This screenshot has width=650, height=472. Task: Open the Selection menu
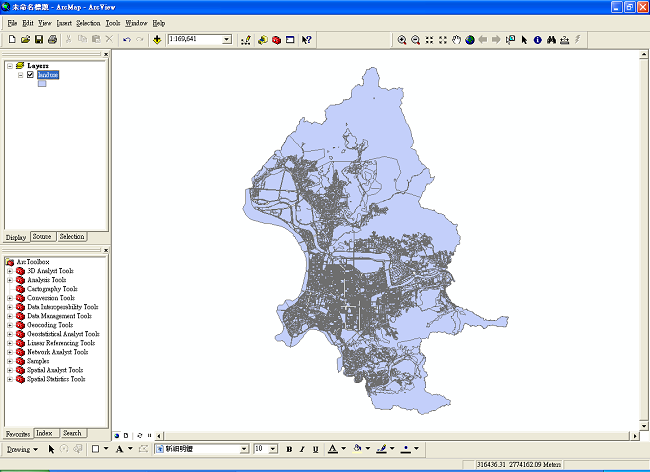[88, 22]
